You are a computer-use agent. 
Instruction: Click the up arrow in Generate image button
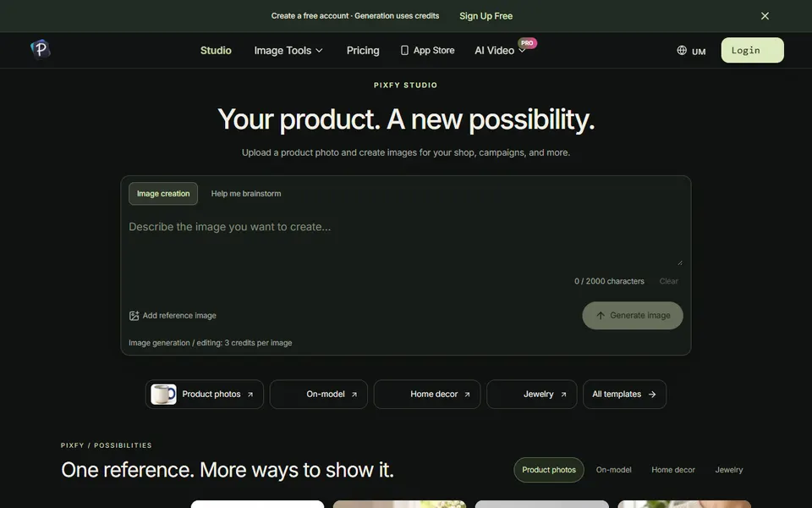601,316
